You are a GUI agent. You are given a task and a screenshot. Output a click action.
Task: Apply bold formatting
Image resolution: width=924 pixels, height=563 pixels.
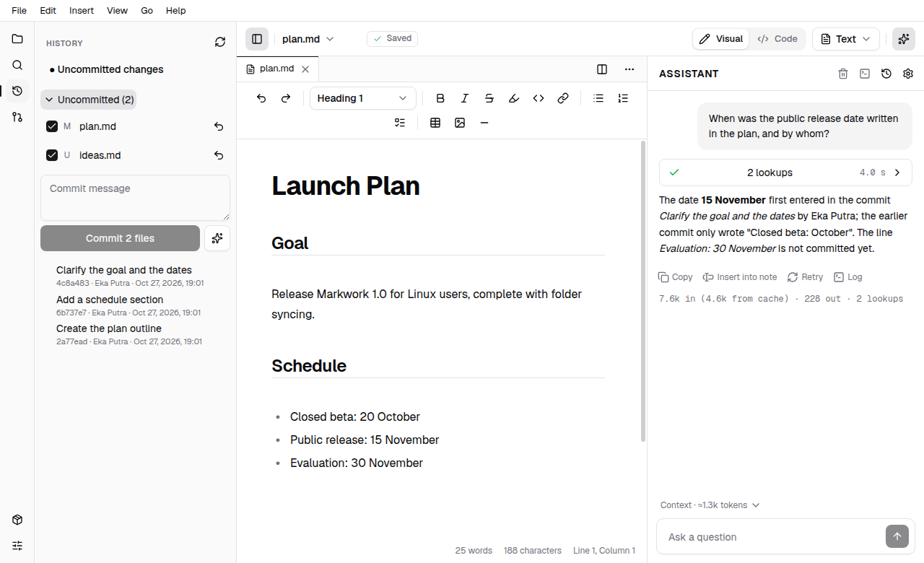tap(440, 98)
